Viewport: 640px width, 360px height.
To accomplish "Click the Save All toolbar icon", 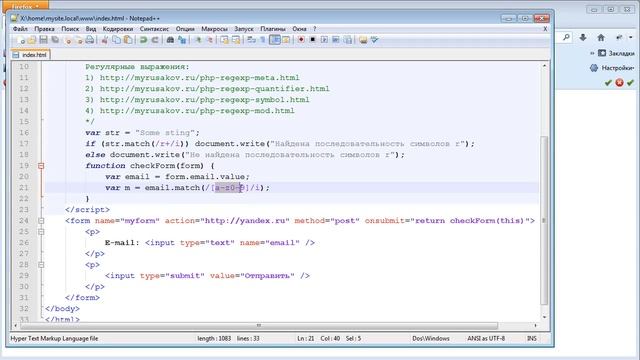I will 55,40.
